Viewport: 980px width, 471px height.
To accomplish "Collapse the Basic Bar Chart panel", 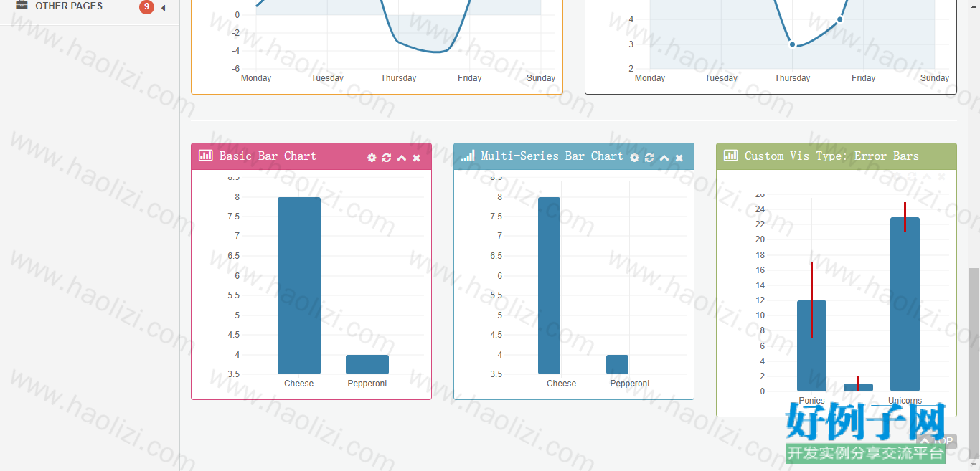I will (402, 158).
